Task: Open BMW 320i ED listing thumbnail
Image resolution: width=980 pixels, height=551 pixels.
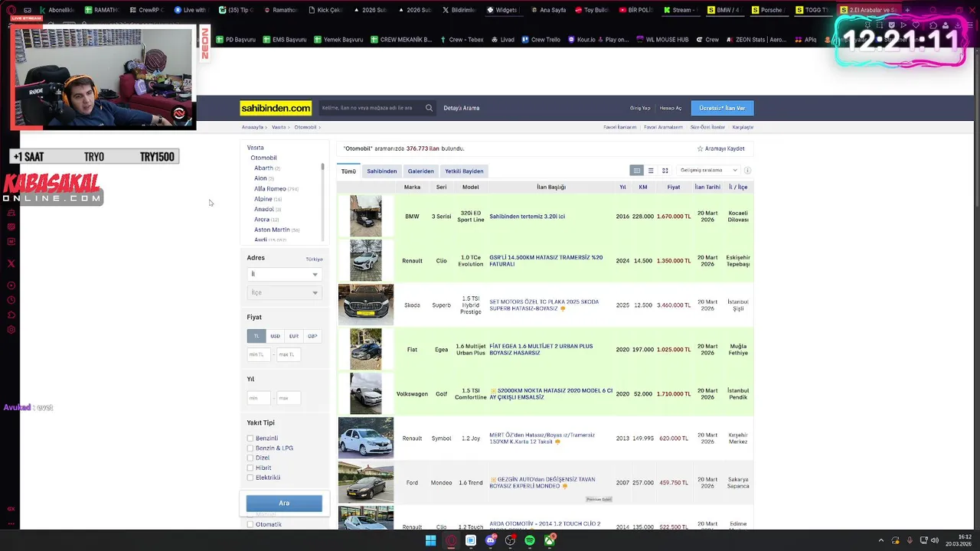Action: 366,216
